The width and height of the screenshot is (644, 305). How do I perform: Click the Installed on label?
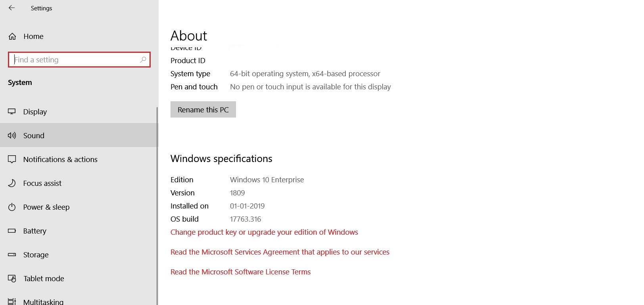(190, 206)
